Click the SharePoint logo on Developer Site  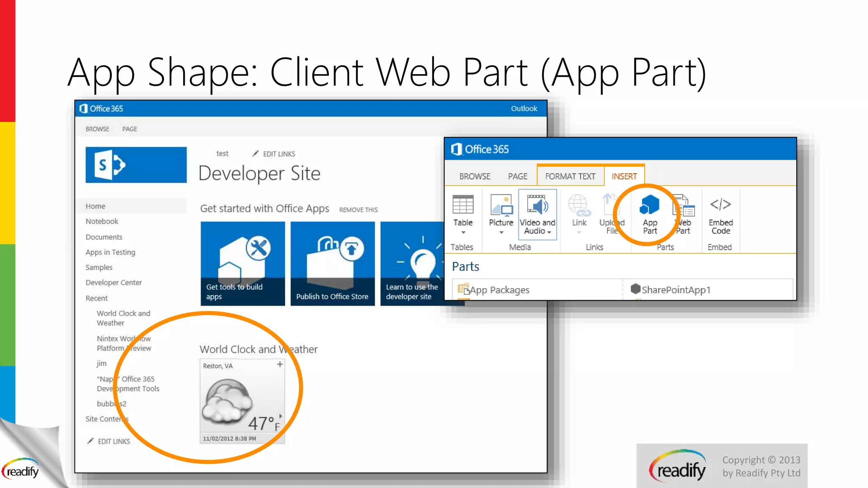136,165
